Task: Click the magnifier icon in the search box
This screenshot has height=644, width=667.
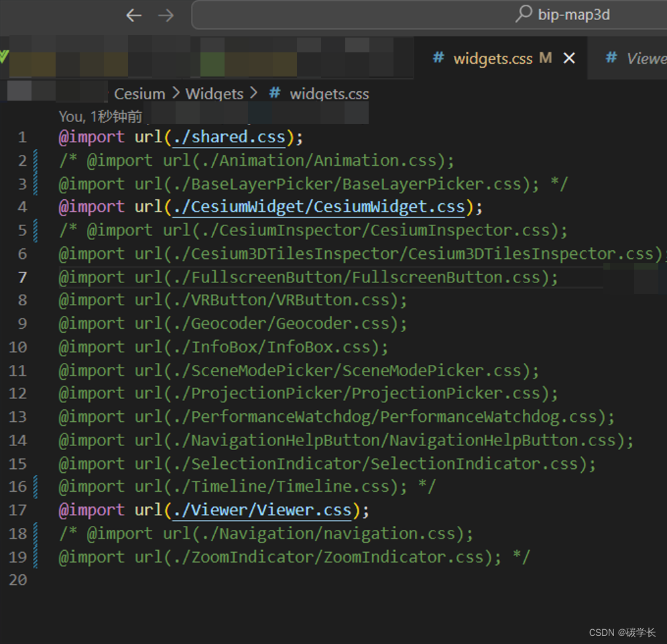Action: pos(523,14)
